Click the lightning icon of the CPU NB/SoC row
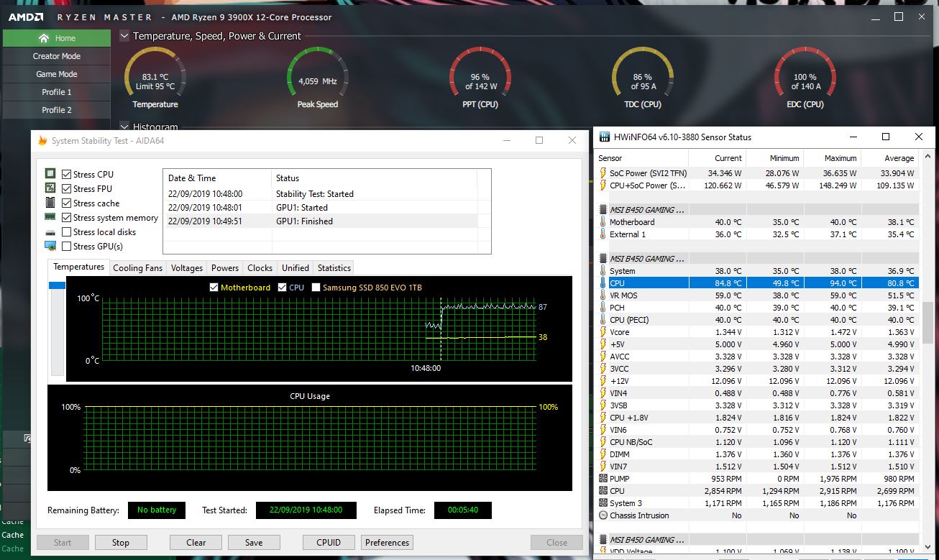Image resolution: width=939 pixels, height=560 pixels. click(x=603, y=442)
